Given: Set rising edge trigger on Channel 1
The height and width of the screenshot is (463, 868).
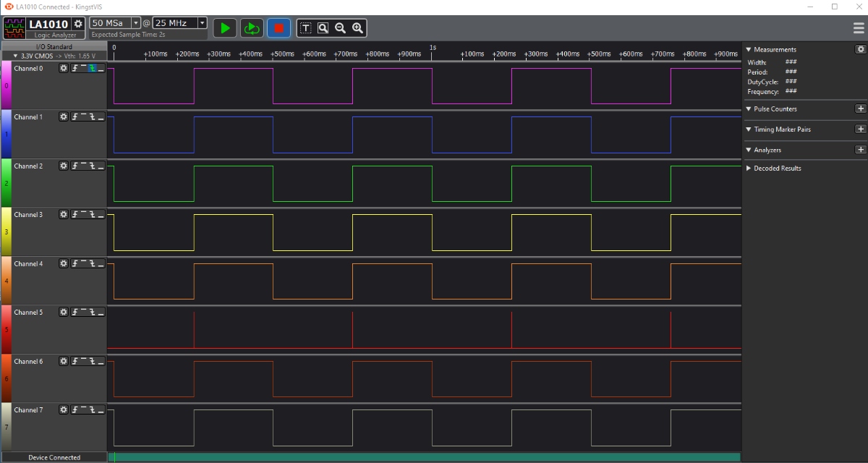Looking at the screenshot, I should [x=75, y=117].
